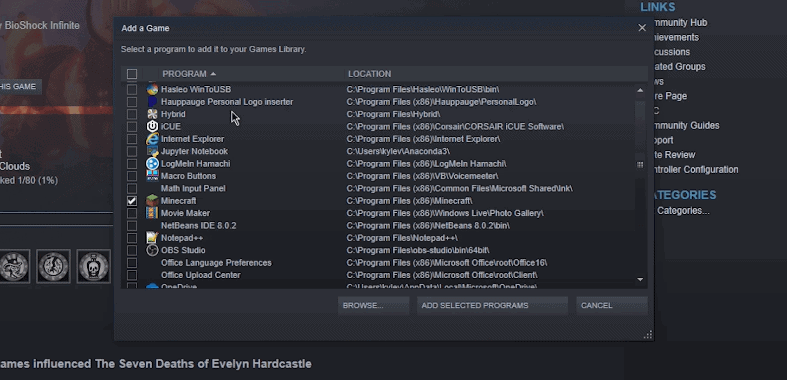
Task: Click ADD SELECTED PROGRAMS button
Action: click(492, 305)
